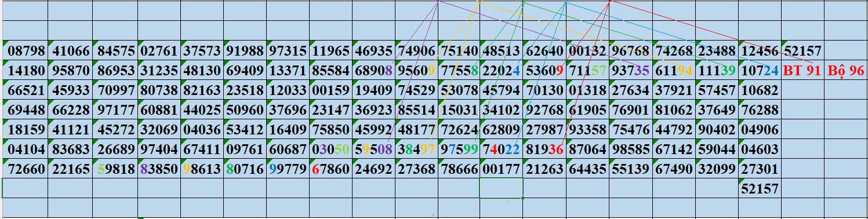
Task: Click the cell containing 52157 in top row
Action: click(x=802, y=51)
